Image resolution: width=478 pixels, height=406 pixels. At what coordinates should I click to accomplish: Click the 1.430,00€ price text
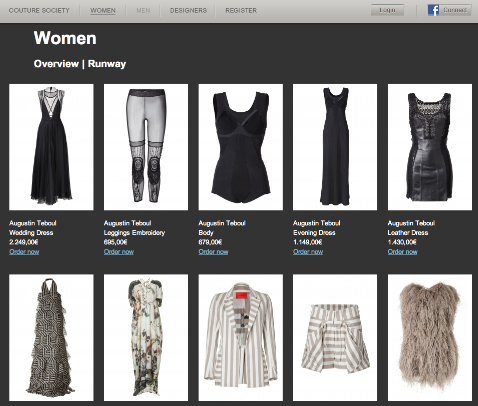(402, 242)
